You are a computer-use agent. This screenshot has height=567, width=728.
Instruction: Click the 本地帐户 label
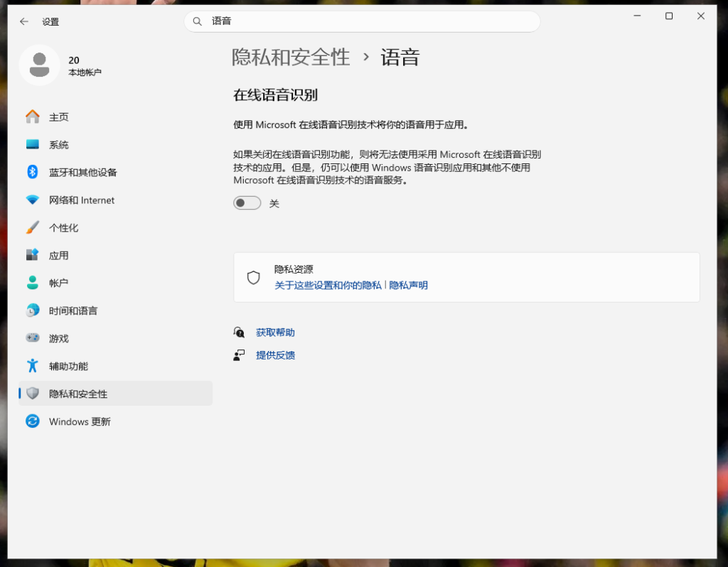[85, 72]
